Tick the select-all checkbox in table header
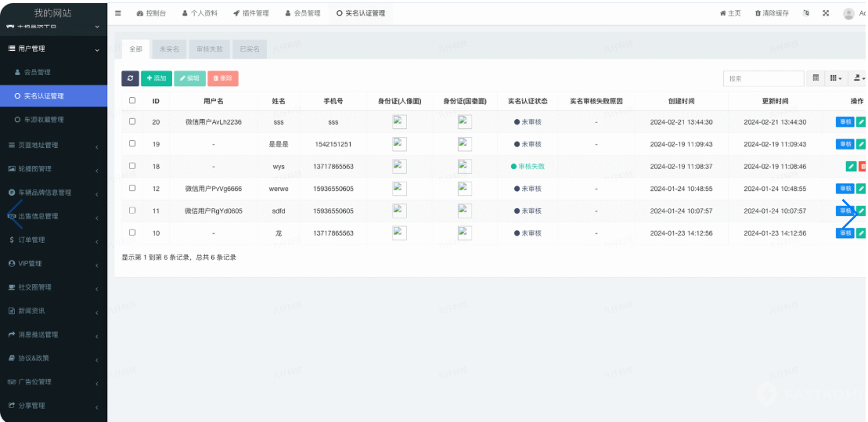 tap(132, 100)
